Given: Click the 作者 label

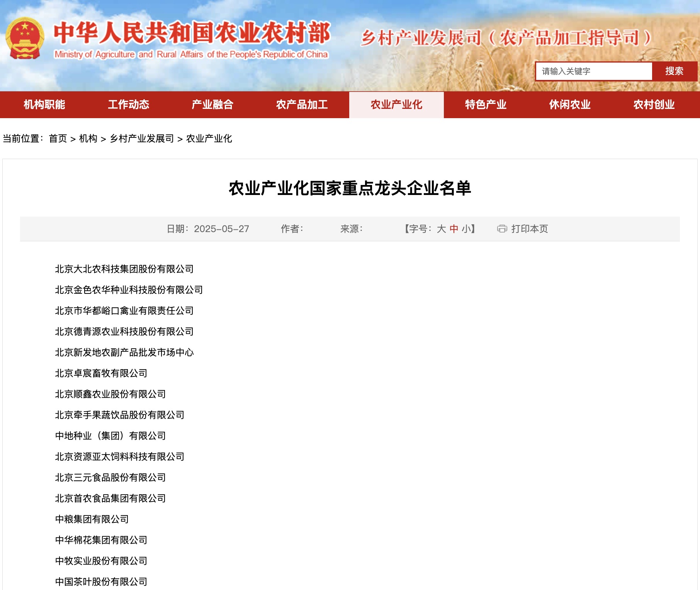Looking at the screenshot, I should (292, 229).
